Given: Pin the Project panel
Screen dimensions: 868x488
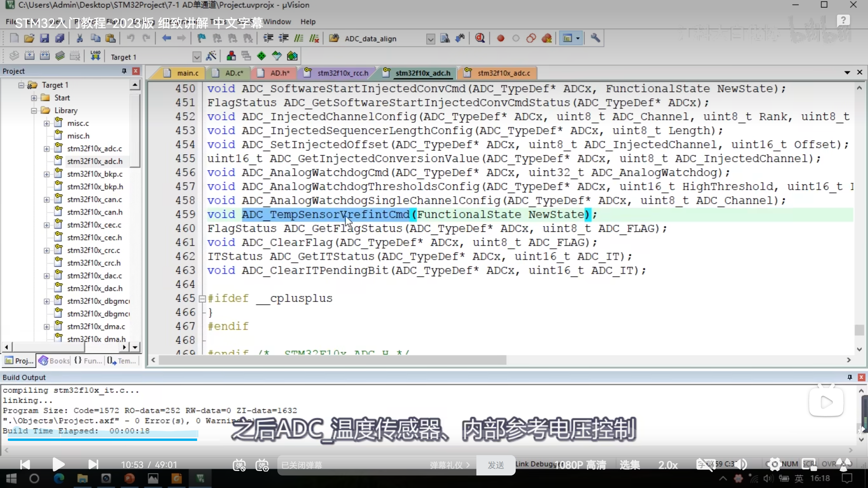Looking at the screenshot, I should click(x=124, y=71).
